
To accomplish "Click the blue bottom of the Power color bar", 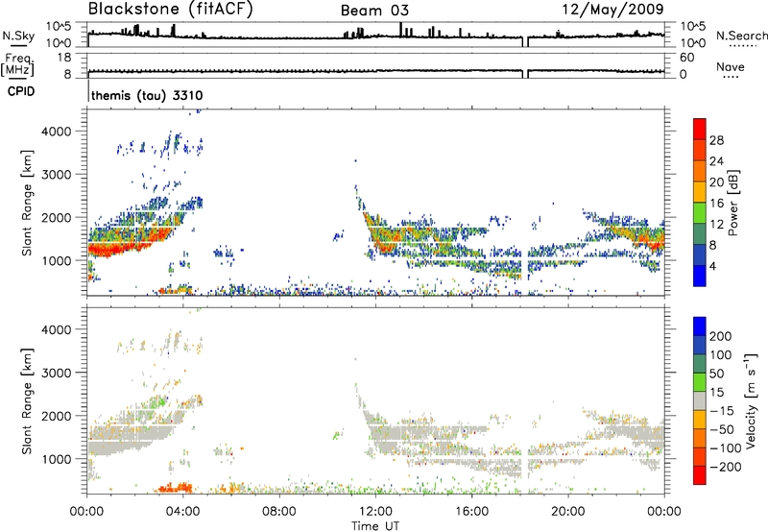I will tap(700, 276).
